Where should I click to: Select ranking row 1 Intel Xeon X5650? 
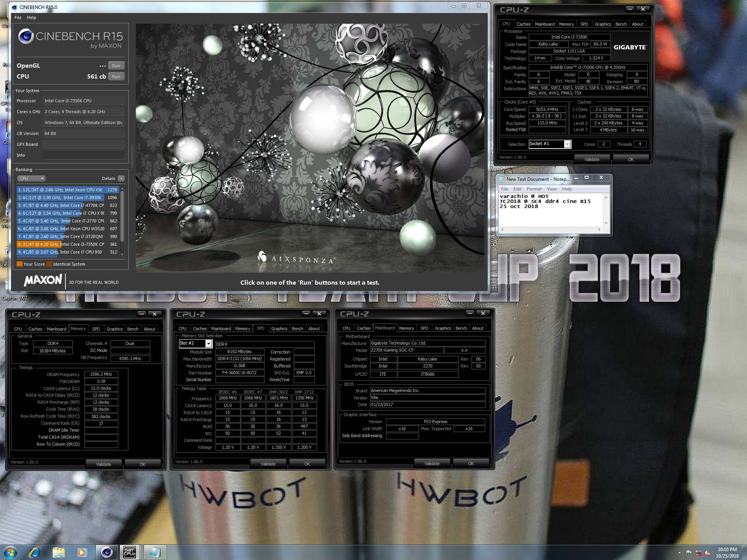click(x=68, y=190)
